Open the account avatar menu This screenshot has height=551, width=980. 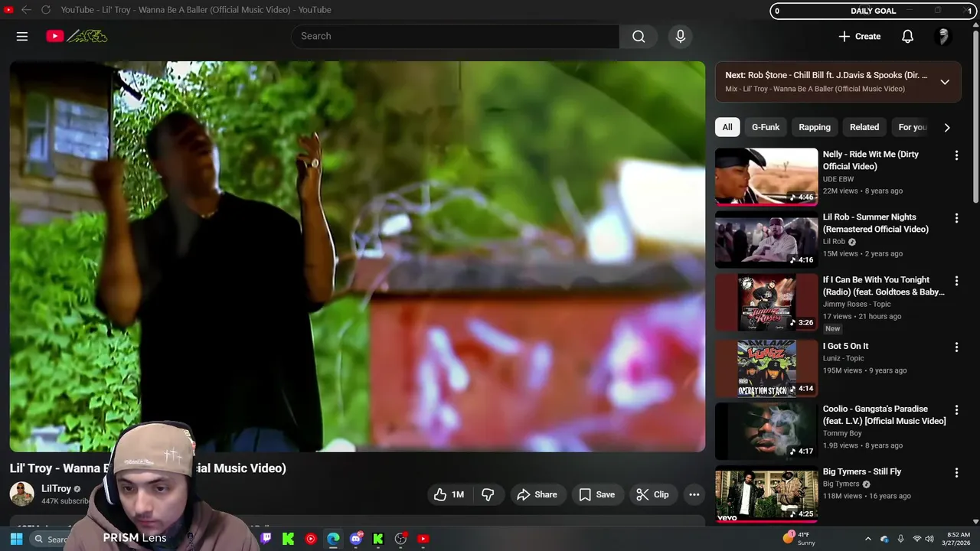[943, 36]
